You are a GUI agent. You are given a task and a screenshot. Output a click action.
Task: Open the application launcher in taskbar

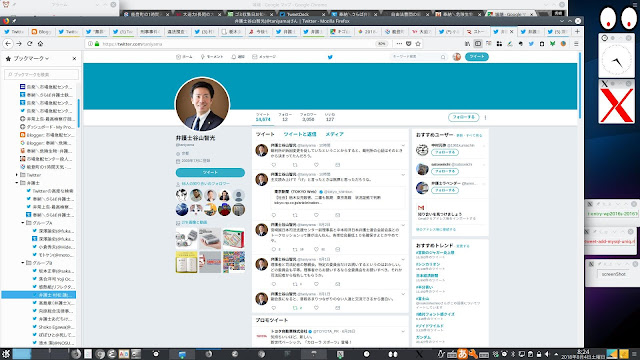(6, 354)
